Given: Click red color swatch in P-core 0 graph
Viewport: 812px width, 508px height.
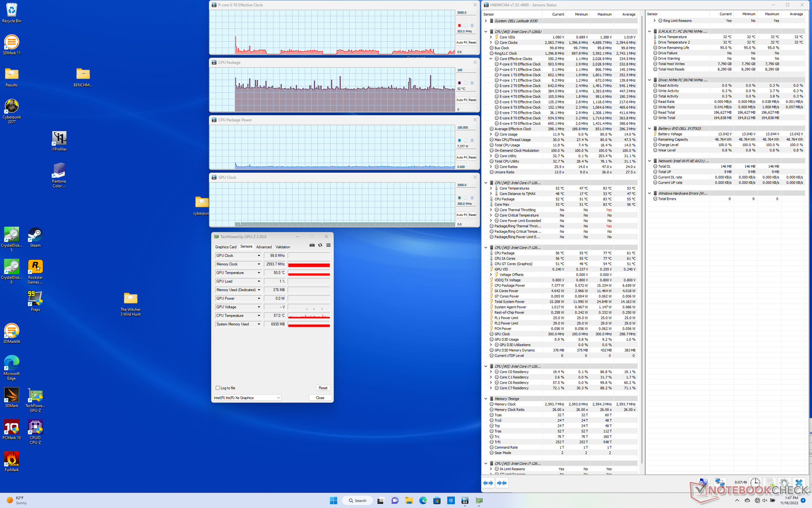Looking at the screenshot, I should click(x=459, y=25).
